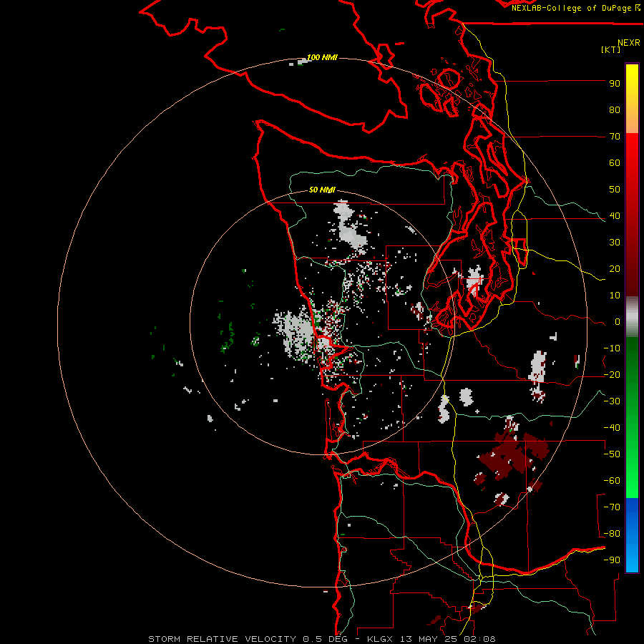Select the 30 value on velocity scale

point(615,243)
